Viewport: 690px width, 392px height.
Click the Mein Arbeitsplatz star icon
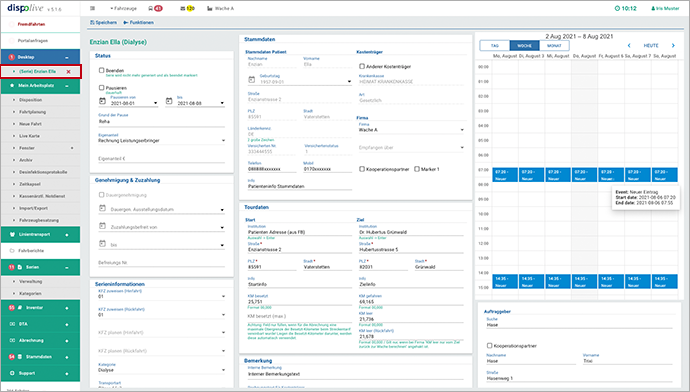(12, 85)
